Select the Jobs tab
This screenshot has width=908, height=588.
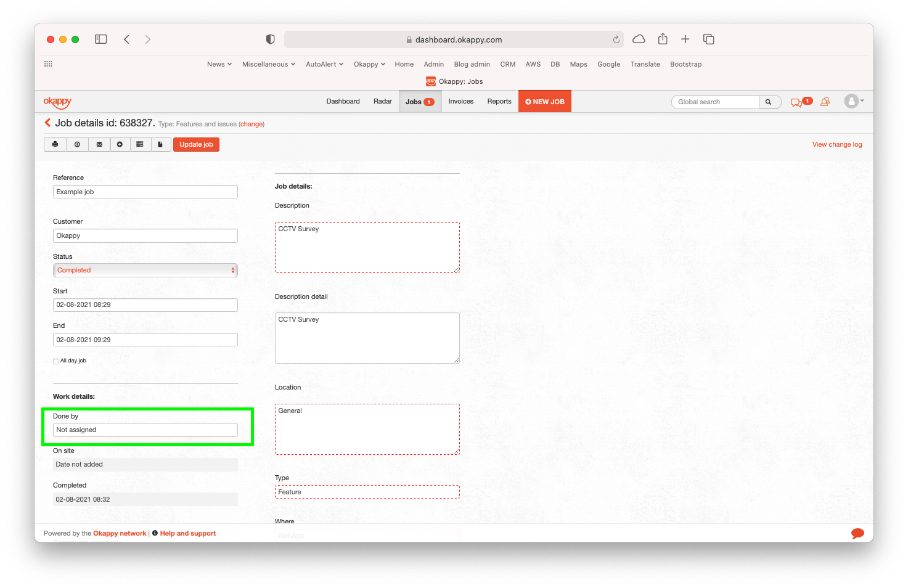420,102
